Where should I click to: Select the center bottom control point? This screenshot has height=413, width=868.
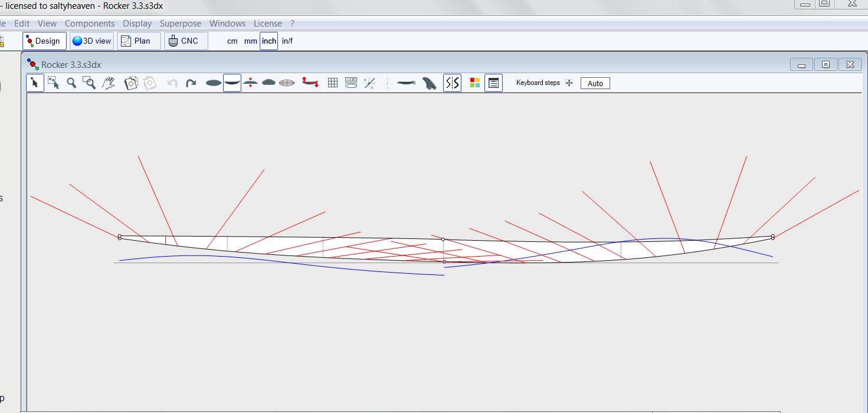click(444, 261)
